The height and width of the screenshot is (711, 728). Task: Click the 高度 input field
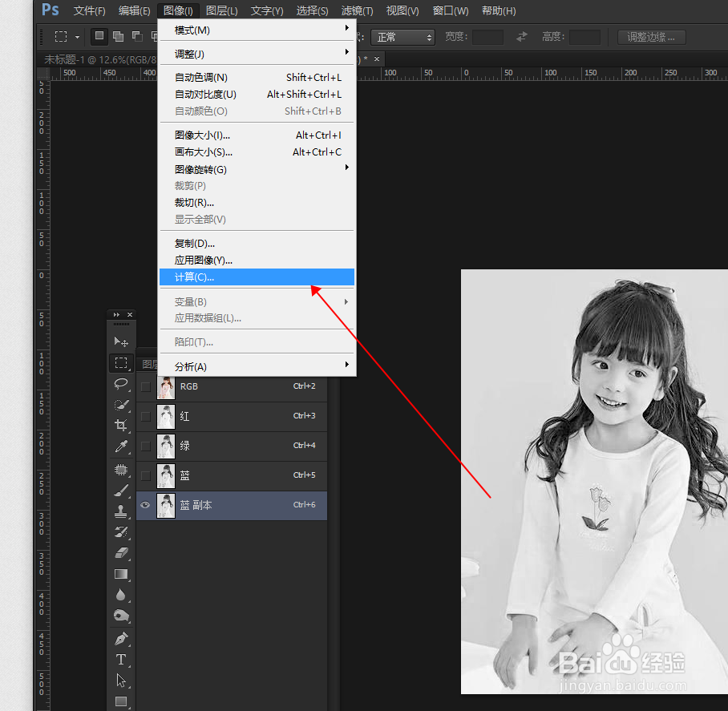[584, 37]
